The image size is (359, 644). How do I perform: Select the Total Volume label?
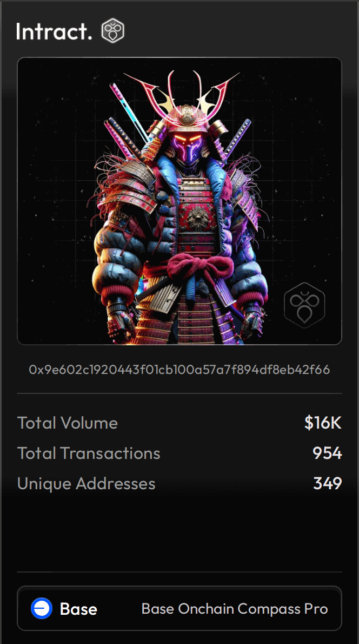pyautogui.click(x=67, y=423)
